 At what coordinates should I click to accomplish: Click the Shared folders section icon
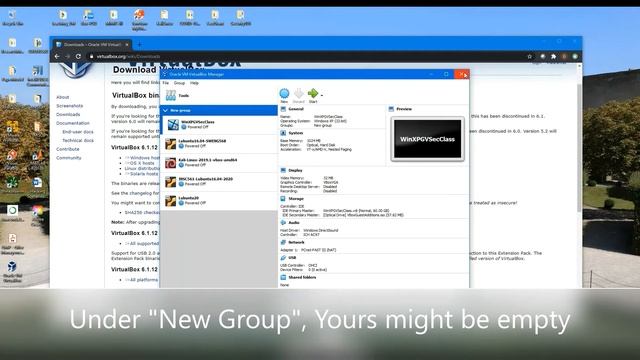pyautogui.click(x=283, y=277)
